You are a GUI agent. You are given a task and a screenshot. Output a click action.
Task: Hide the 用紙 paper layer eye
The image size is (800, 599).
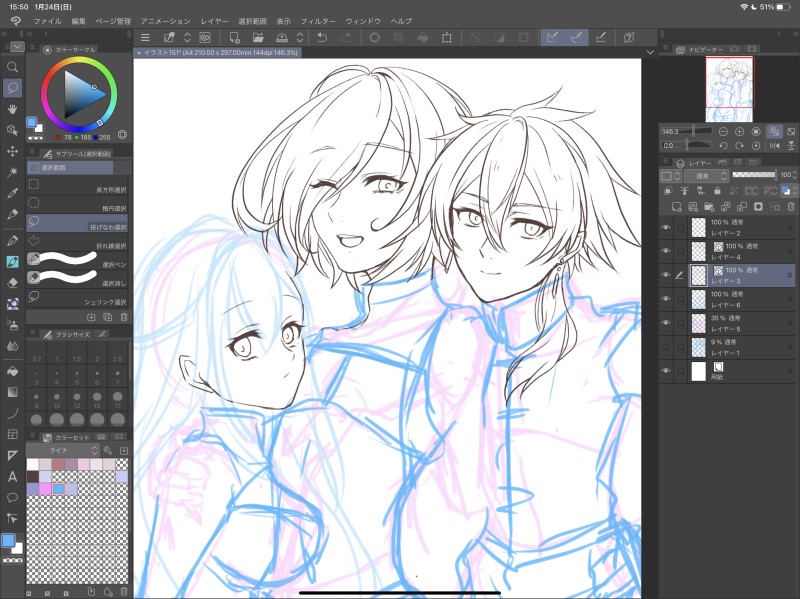pyautogui.click(x=666, y=371)
